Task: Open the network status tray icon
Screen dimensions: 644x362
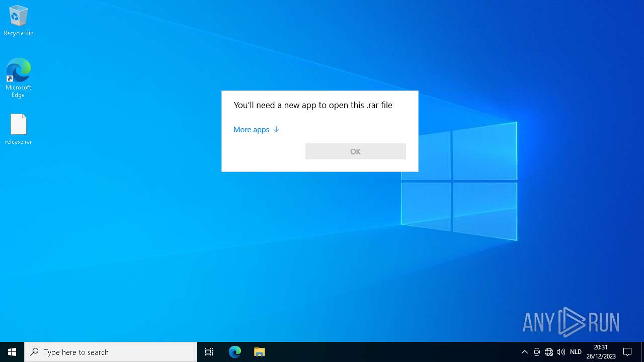Action: pos(549,352)
